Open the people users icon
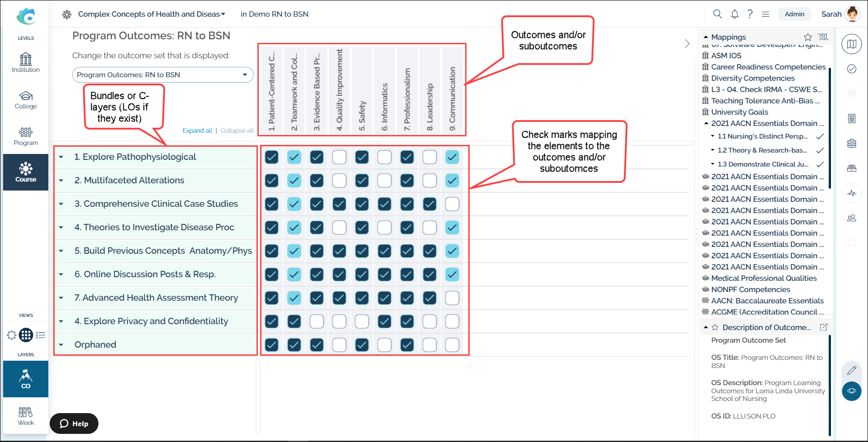 (x=852, y=218)
